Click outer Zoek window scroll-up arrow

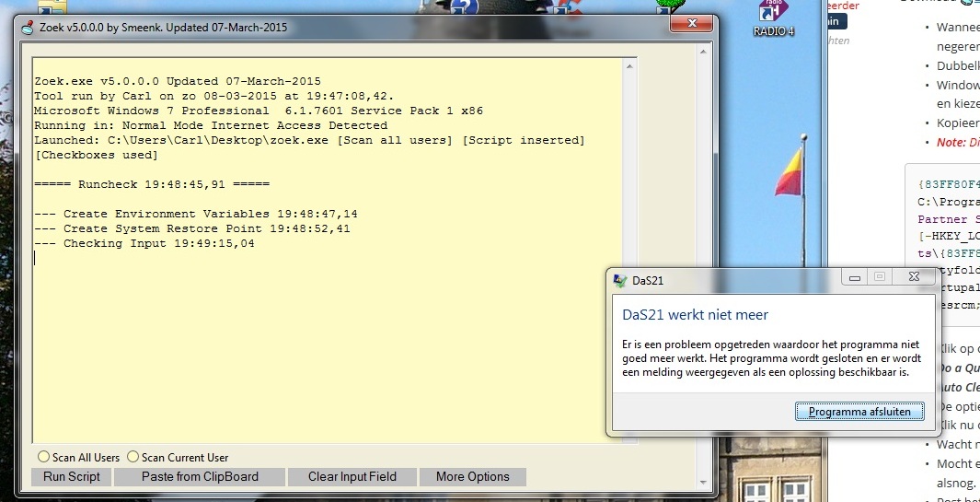(703, 53)
